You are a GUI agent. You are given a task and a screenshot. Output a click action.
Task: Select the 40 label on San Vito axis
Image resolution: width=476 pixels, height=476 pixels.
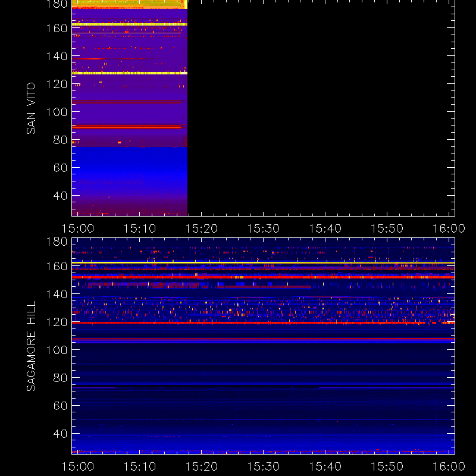coord(60,196)
